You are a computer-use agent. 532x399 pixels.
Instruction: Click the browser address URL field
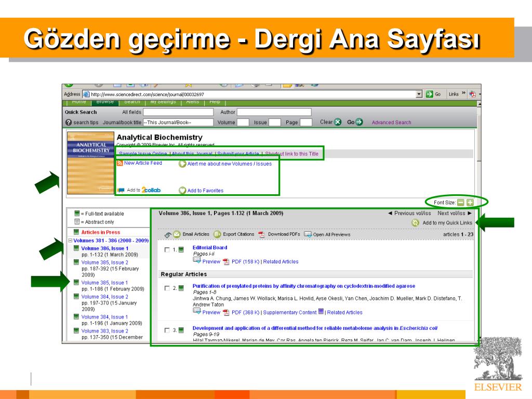(x=249, y=95)
